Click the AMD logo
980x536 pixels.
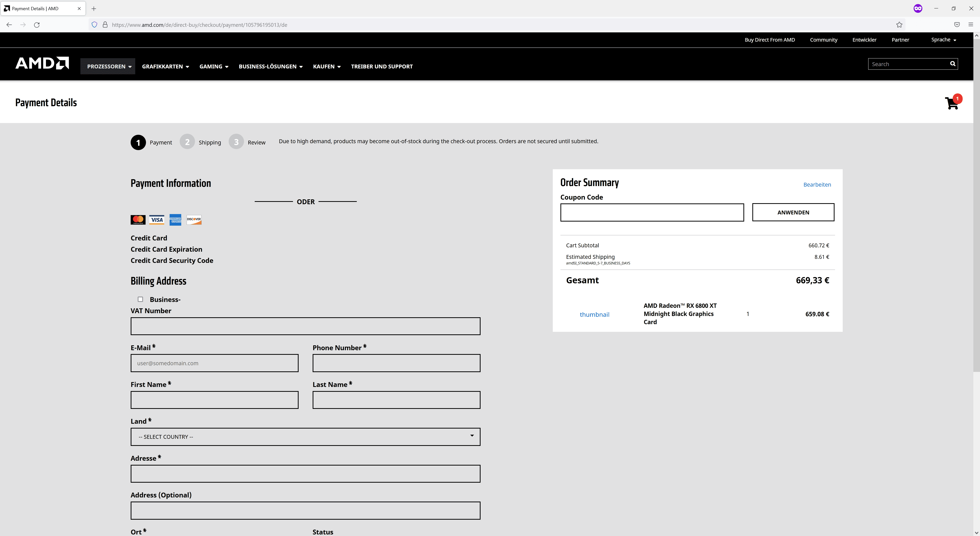[x=42, y=63]
